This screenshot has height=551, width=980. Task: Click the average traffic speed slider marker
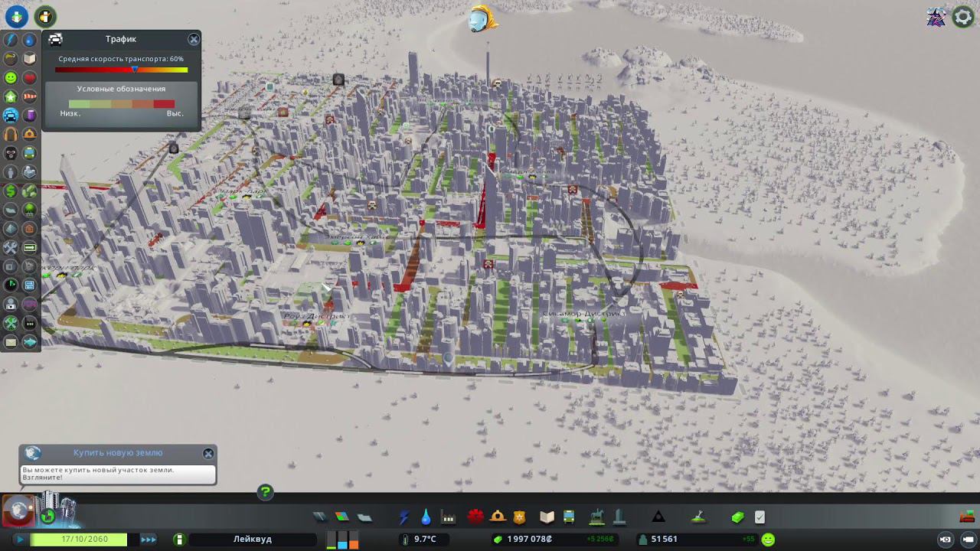(x=135, y=70)
